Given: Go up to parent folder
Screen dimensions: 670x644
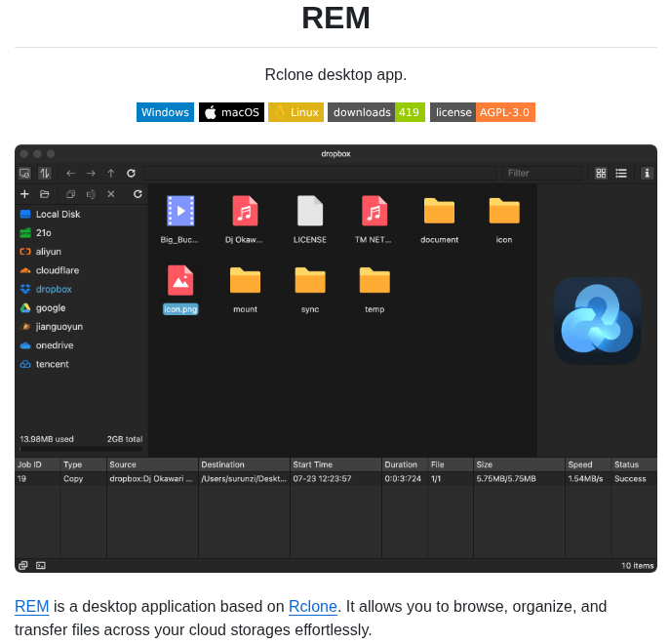Looking at the screenshot, I should point(111,173).
